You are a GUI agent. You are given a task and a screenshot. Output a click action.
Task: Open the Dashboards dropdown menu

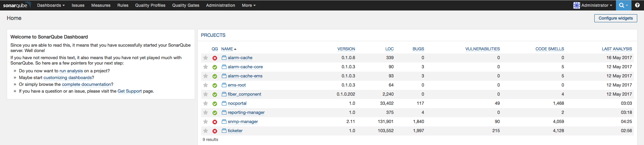click(51, 5)
